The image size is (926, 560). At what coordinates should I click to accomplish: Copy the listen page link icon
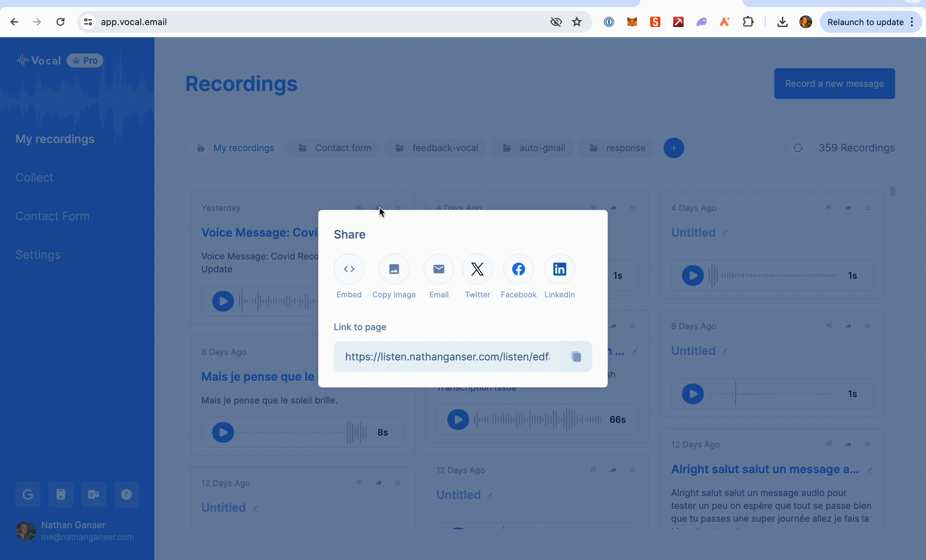pyautogui.click(x=576, y=356)
